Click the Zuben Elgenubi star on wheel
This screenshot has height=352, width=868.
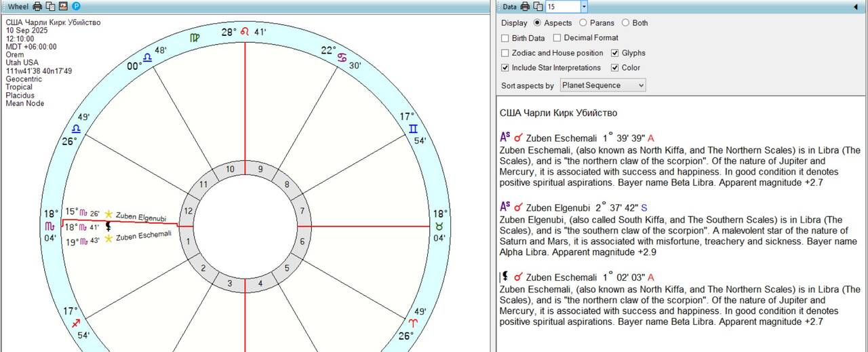[x=108, y=214]
